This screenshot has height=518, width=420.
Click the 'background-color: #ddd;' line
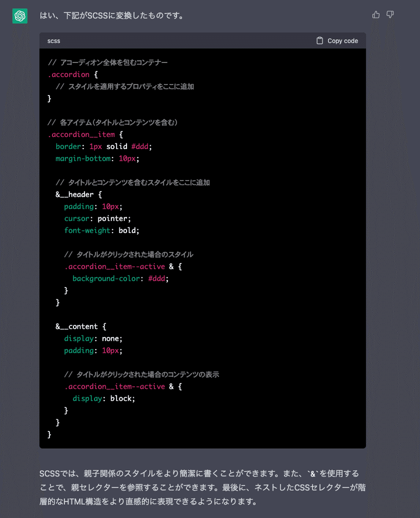click(121, 279)
